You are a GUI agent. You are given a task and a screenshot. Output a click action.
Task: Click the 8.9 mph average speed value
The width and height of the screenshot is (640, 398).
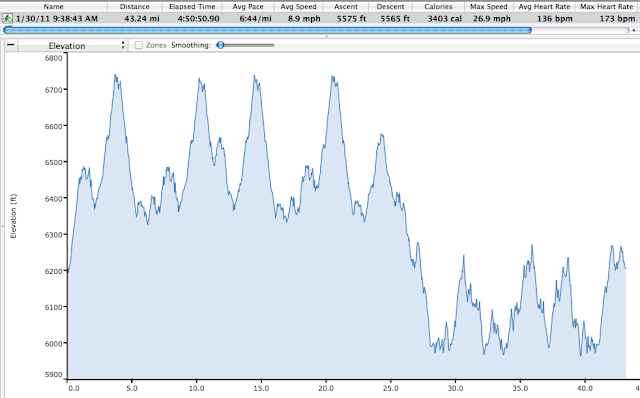tap(304, 19)
